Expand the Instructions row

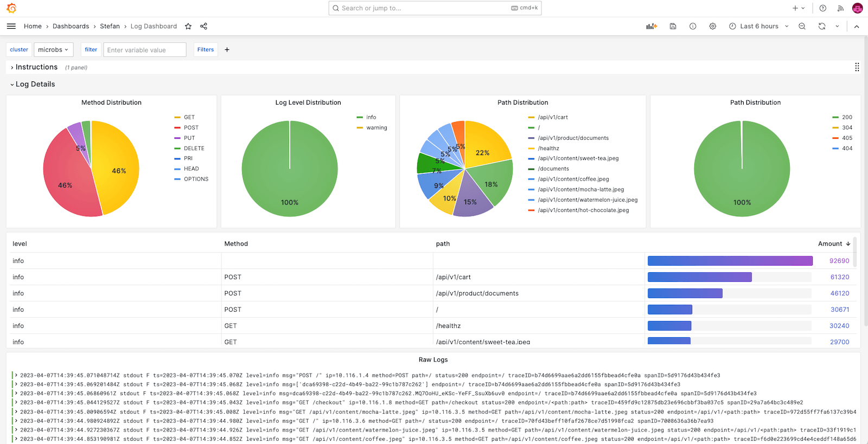(36, 67)
